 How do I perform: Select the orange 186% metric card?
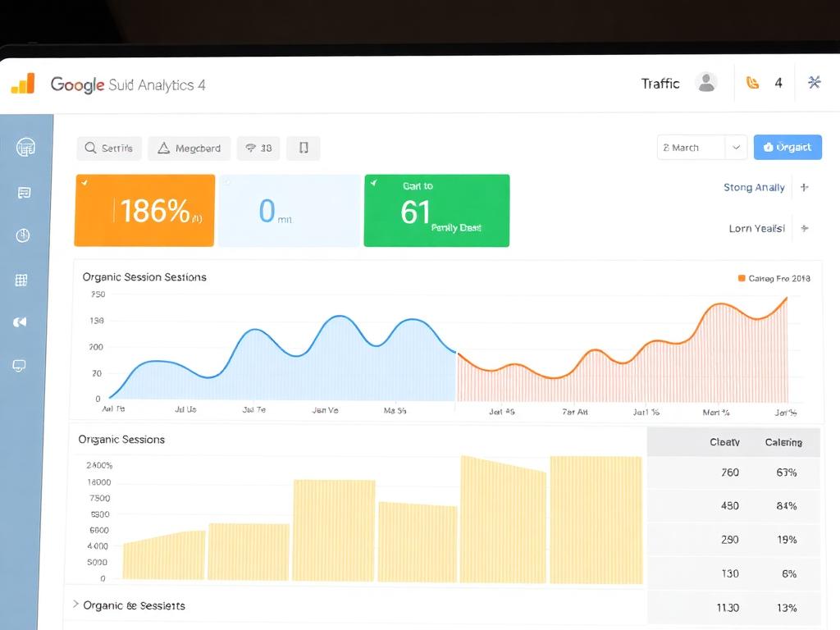[144, 211]
